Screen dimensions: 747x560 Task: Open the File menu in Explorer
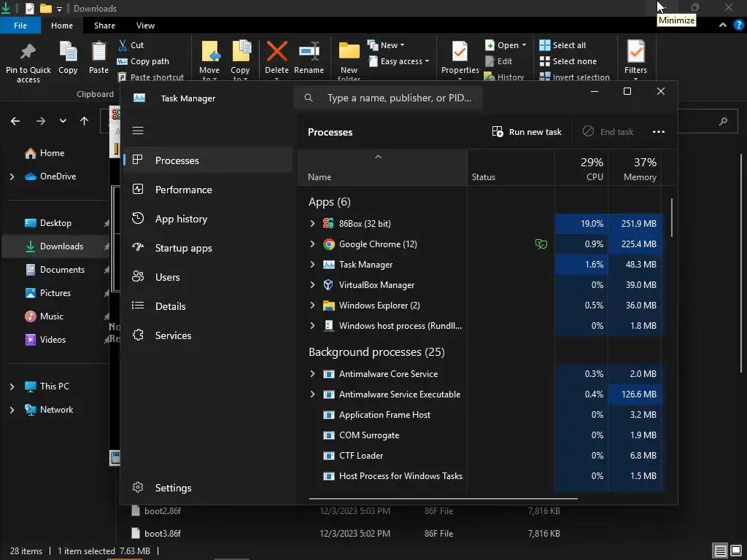pyautogui.click(x=20, y=26)
